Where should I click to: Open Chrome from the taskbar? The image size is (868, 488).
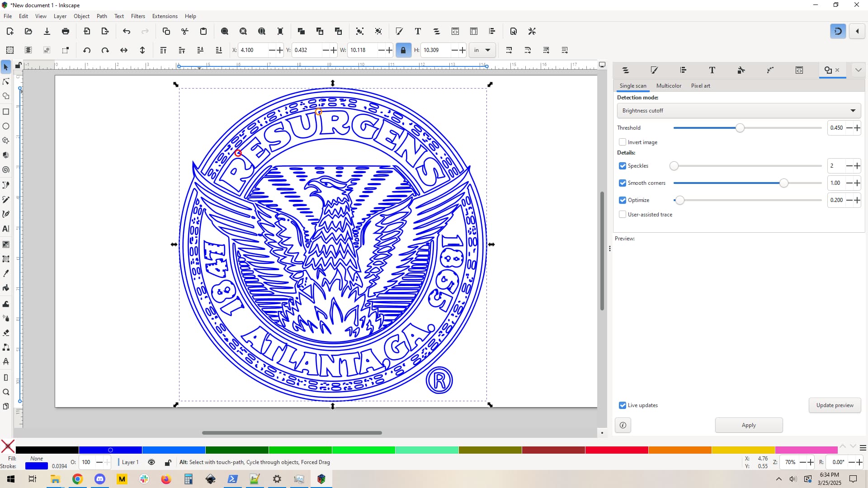point(78,479)
